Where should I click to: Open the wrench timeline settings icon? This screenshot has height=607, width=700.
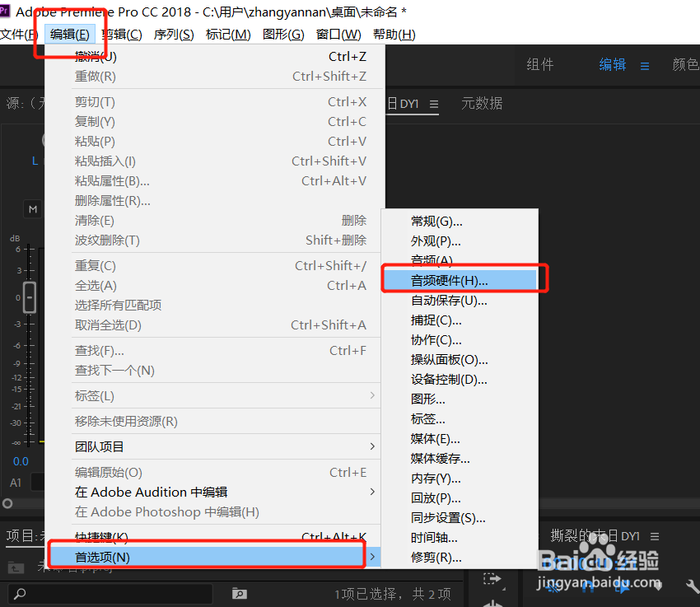tap(693, 586)
